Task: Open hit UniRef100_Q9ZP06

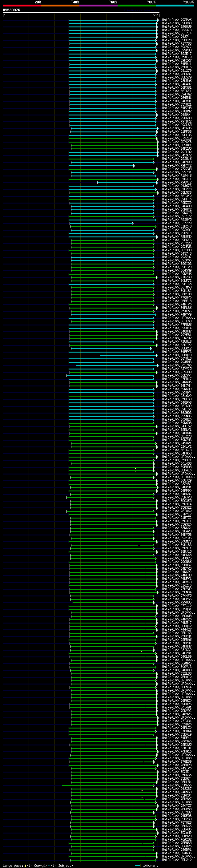Action: click(177, 20)
